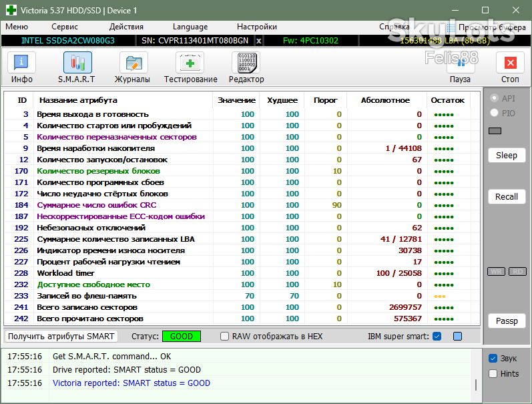
Task: Click absolute value 575367
Action: point(407,319)
